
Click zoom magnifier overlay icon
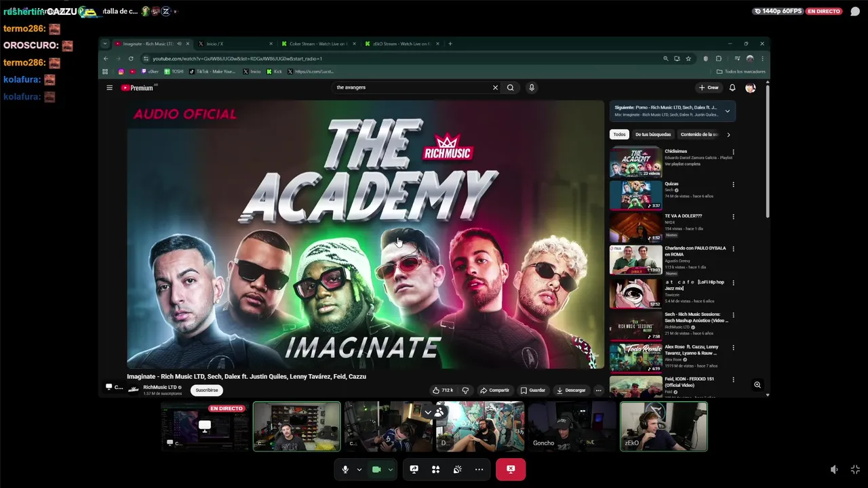[x=757, y=385]
